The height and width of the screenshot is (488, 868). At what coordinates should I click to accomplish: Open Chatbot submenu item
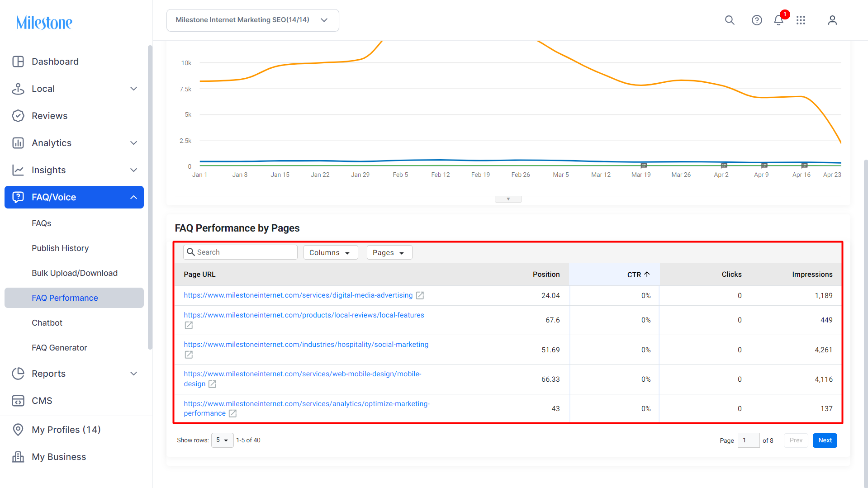[47, 323]
